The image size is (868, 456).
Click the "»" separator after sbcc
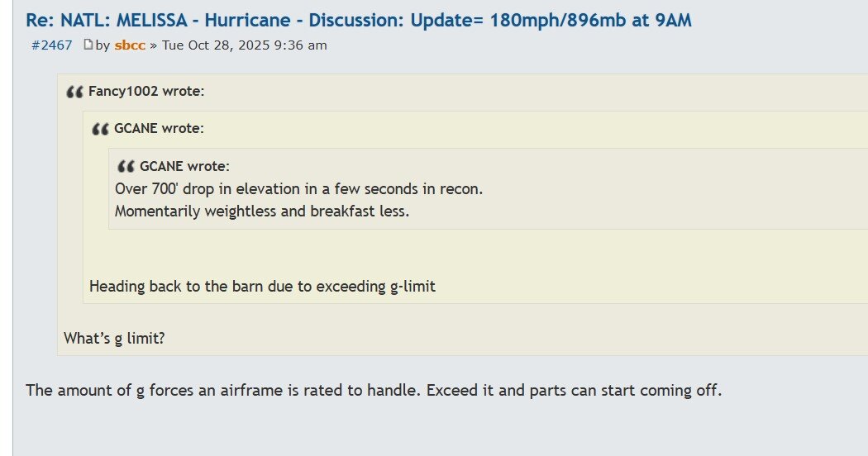coord(154,45)
